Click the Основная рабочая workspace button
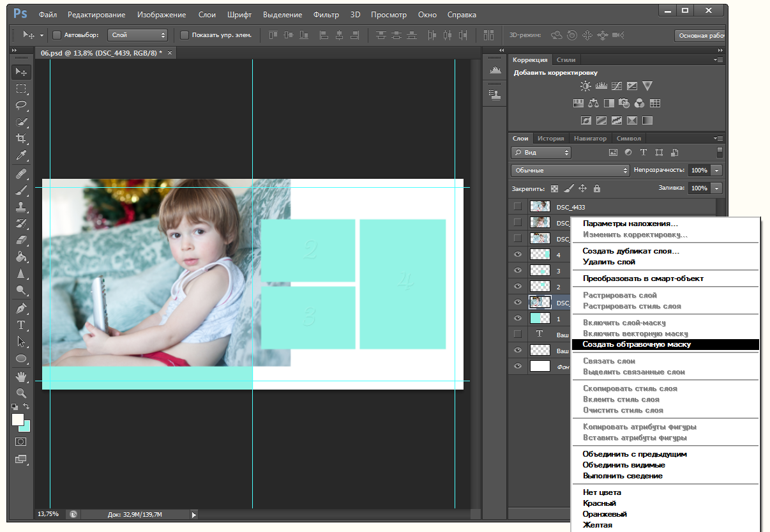 pyautogui.click(x=701, y=36)
